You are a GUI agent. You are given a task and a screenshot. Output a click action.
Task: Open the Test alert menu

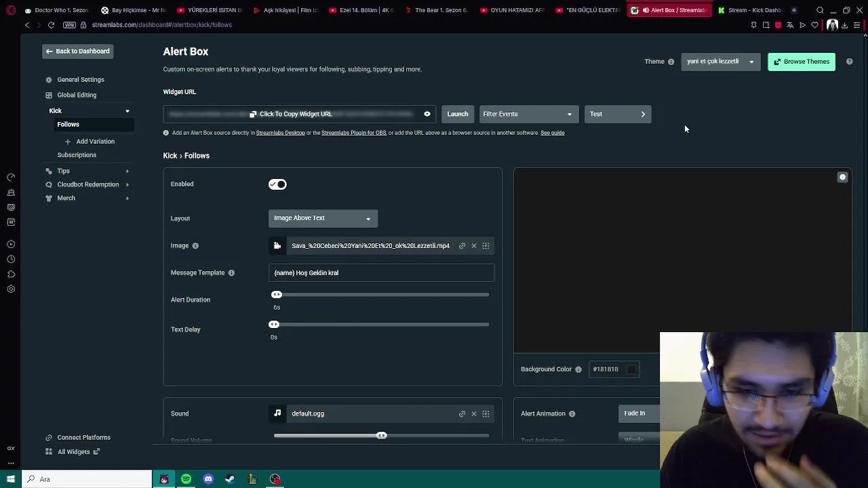pos(618,114)
